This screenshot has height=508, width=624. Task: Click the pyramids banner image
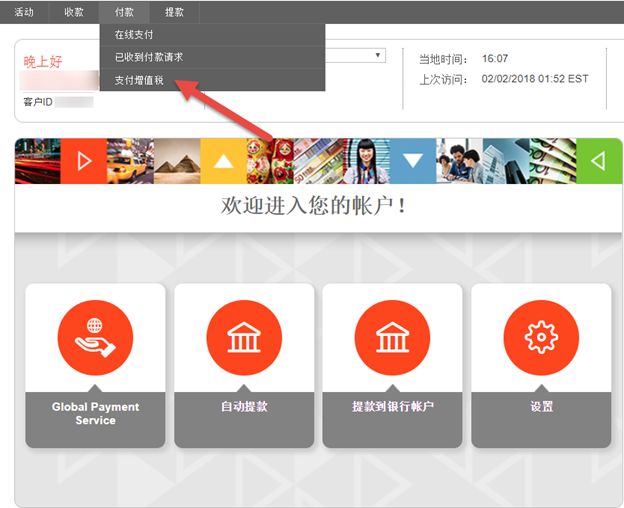pos(177,161)
